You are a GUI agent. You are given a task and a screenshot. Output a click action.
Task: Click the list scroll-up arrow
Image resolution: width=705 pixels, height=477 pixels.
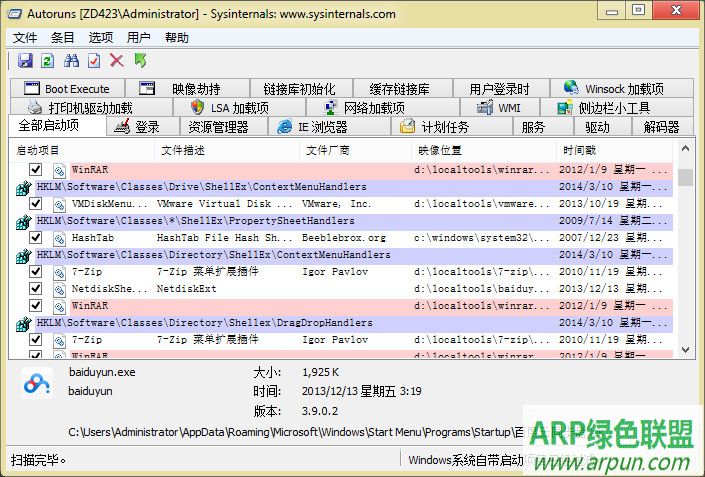[x=685, y=148]
